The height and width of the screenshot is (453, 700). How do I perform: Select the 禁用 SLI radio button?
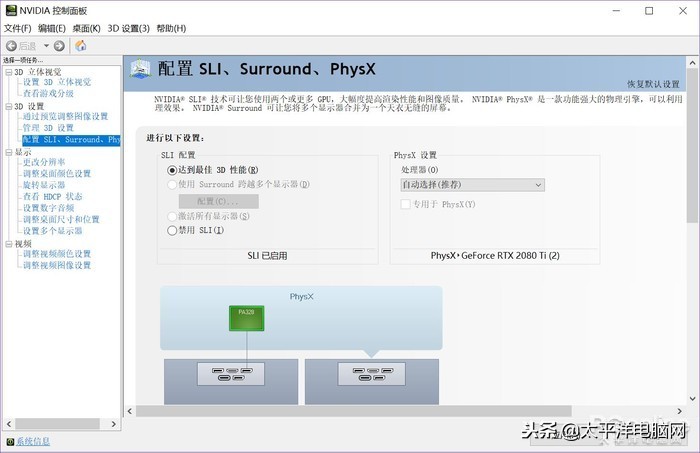click(172, 230)
